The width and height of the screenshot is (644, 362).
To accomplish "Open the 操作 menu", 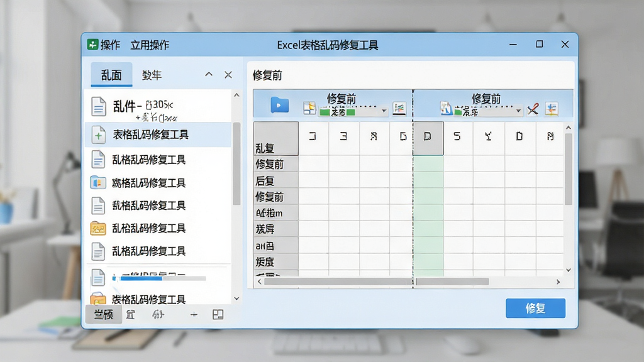I will coord(110,45).
